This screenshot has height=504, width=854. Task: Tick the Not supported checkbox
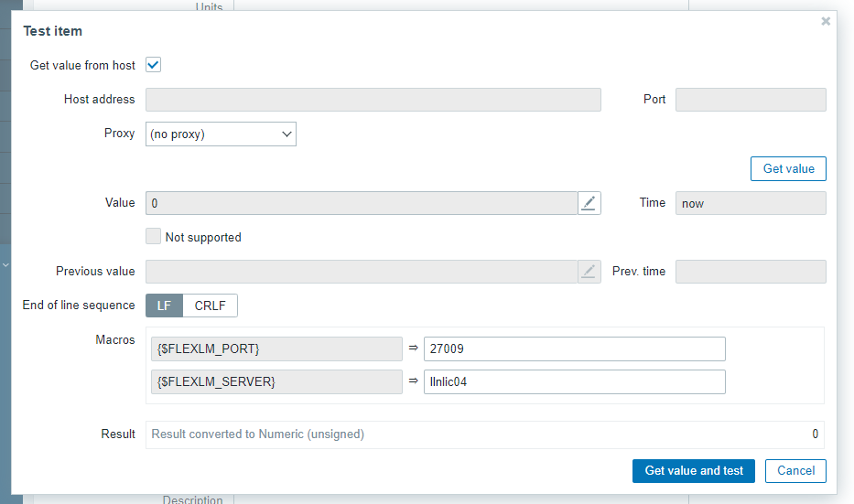tap(154, 237)
